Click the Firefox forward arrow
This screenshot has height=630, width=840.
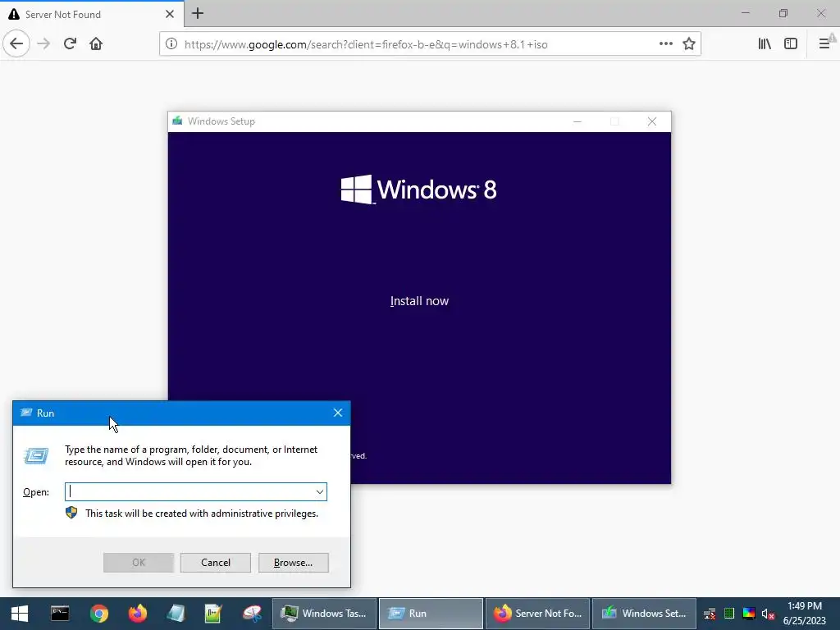click(43, 43)
